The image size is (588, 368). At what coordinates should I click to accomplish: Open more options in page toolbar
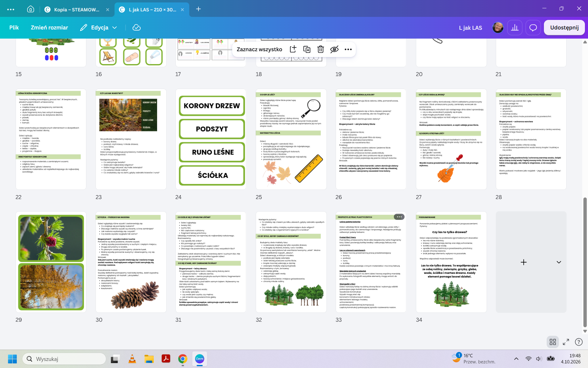[x=348, y=49]
